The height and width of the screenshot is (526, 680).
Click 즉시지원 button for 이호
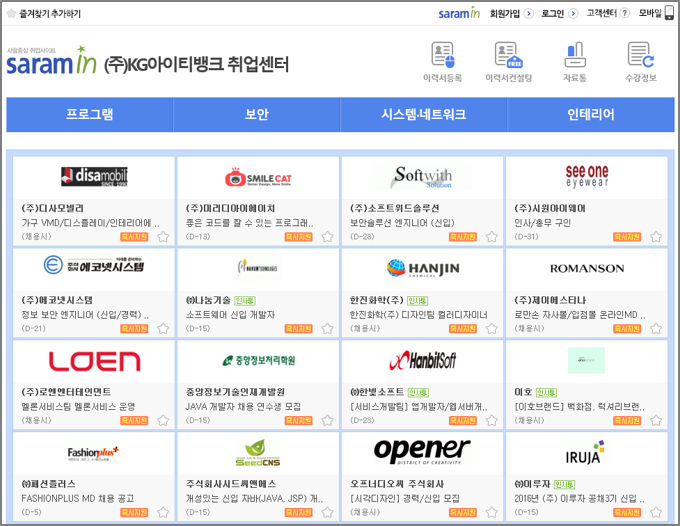click(627, 421)
